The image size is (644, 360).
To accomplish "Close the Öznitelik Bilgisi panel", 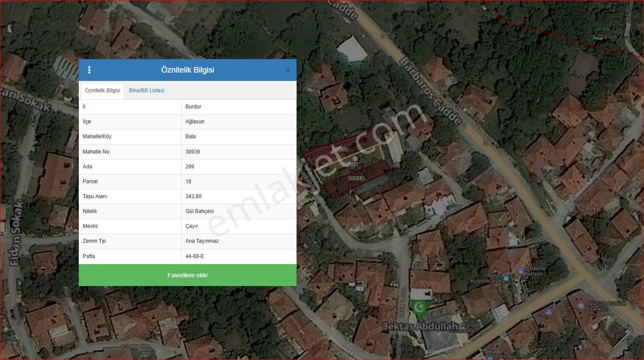I will 287,70.
